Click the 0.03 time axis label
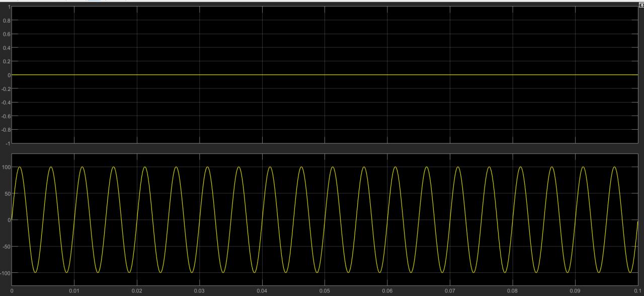The width and height of the screenshot is (644, 296). (199, 291)
